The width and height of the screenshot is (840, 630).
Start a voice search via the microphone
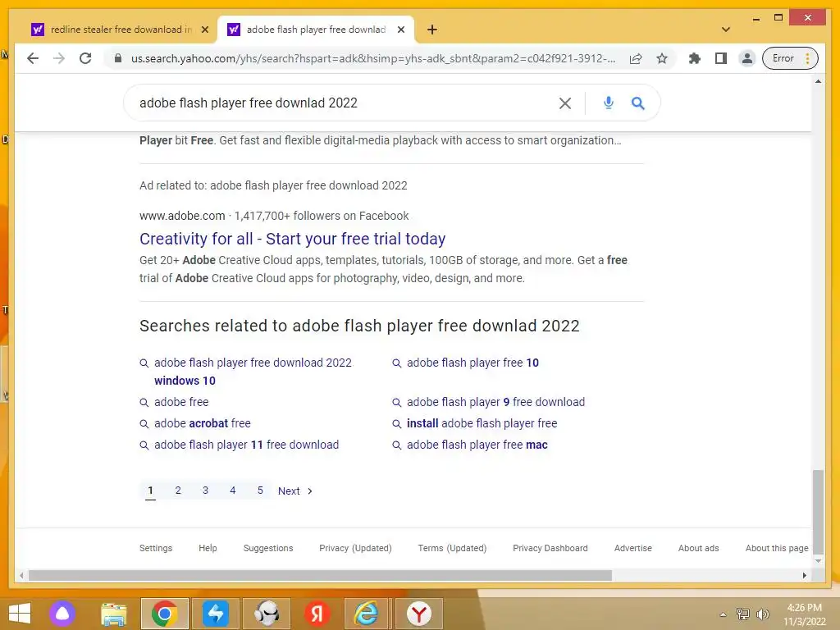pos(608,103)
